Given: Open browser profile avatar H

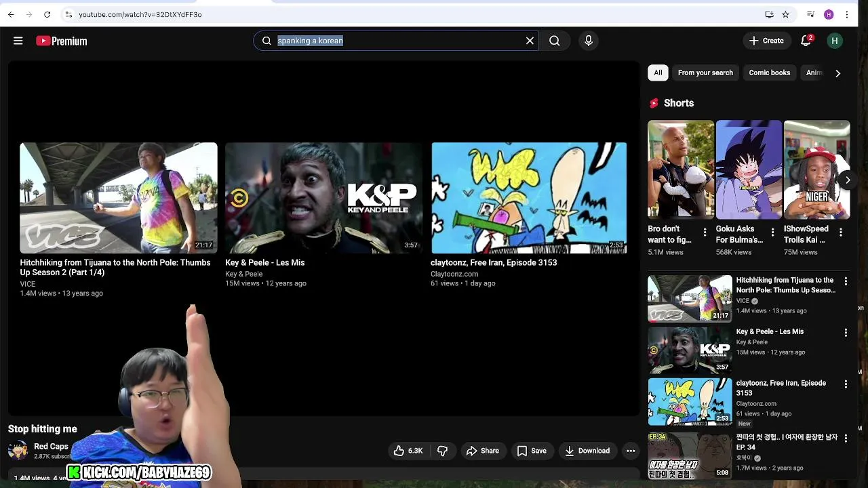Looking at the screenshot, I should coord(829,14).
